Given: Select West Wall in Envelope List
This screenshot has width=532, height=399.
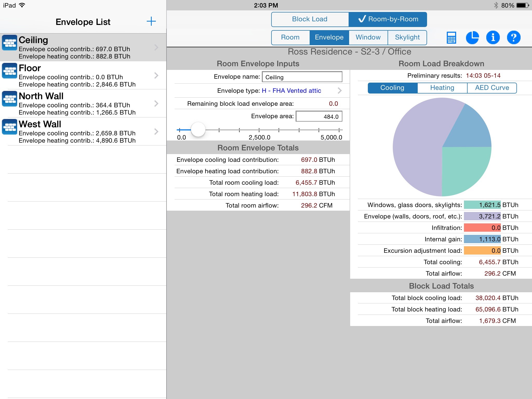Looking at the screenshot, I should tap(83, 131).
